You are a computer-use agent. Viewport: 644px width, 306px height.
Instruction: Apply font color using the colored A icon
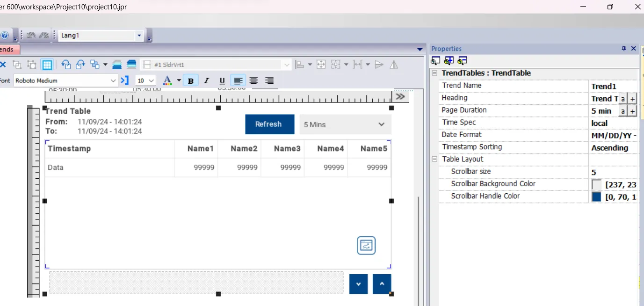[x=167, y=80]
